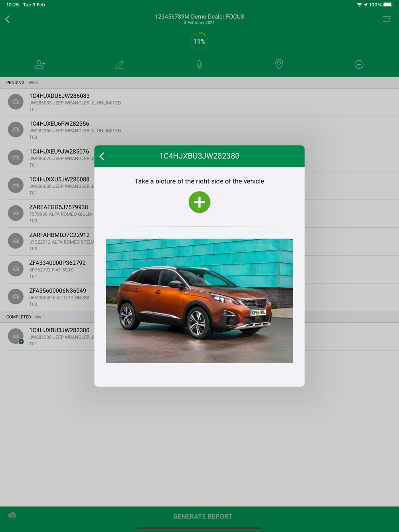
Task: Tap the 10:25 clock in status bar
Action: (x=13, y=5)
